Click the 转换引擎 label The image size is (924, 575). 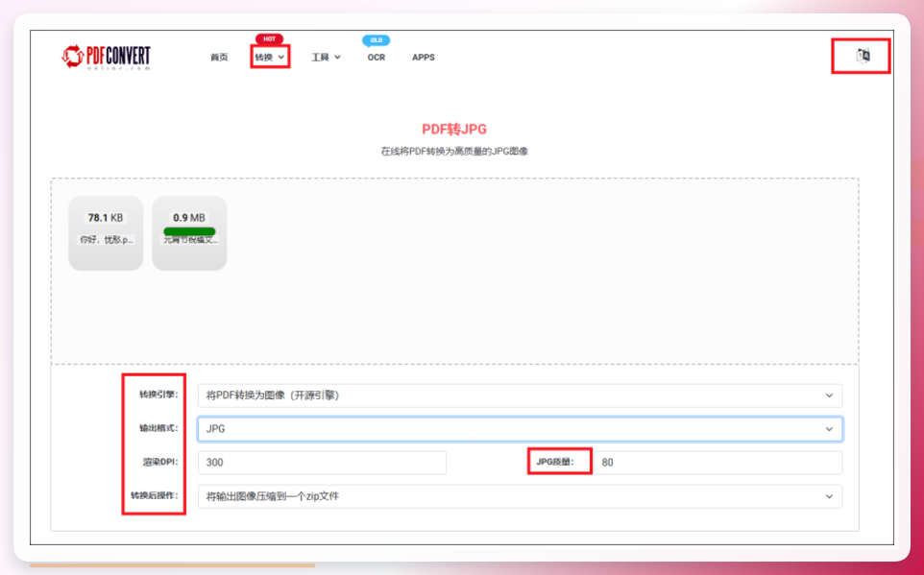158,395
